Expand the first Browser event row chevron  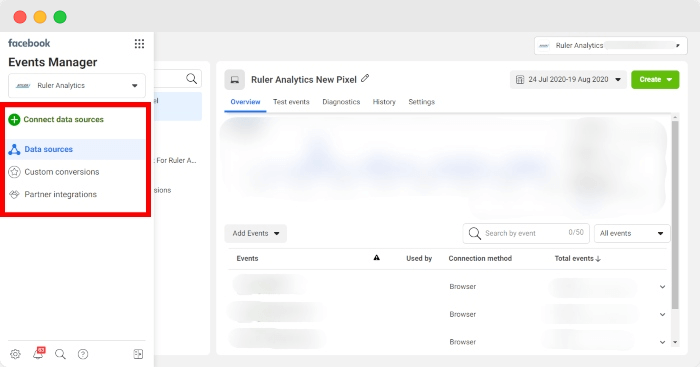(x=662, y=287)
